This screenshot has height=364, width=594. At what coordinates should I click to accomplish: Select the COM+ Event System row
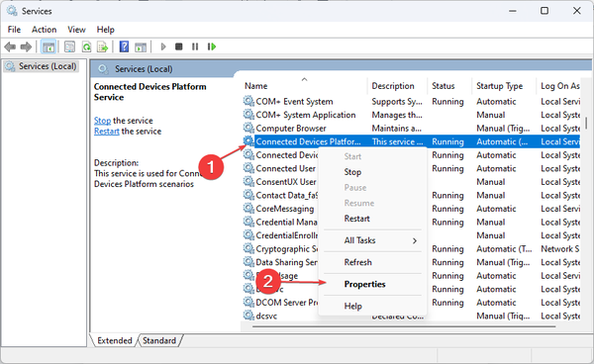(411, 102)
